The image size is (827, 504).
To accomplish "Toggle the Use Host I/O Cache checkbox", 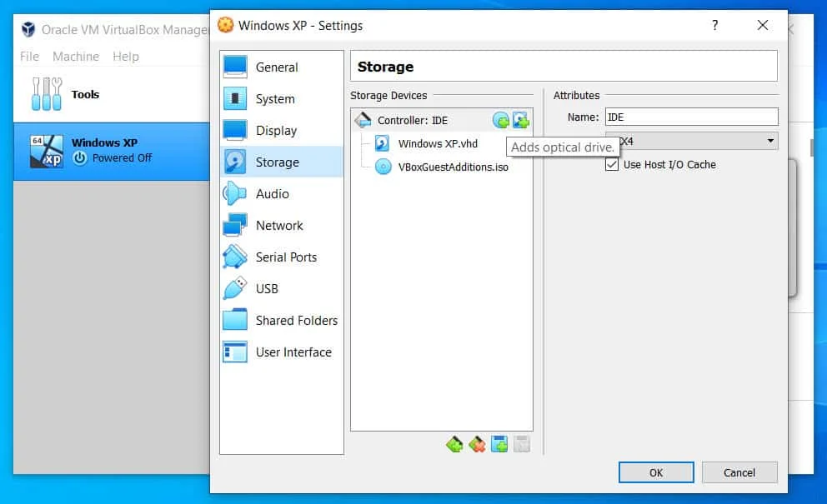I will pyautogui.click(x=612, y=164).
